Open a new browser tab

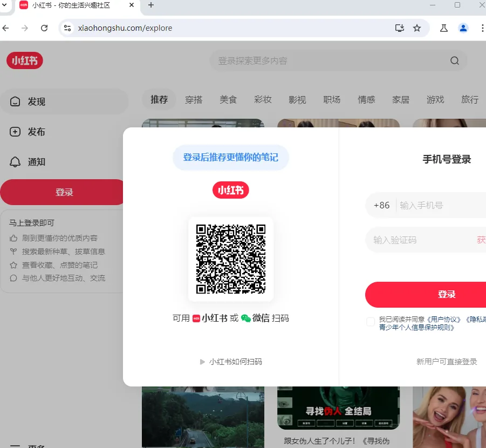[151, 5]
